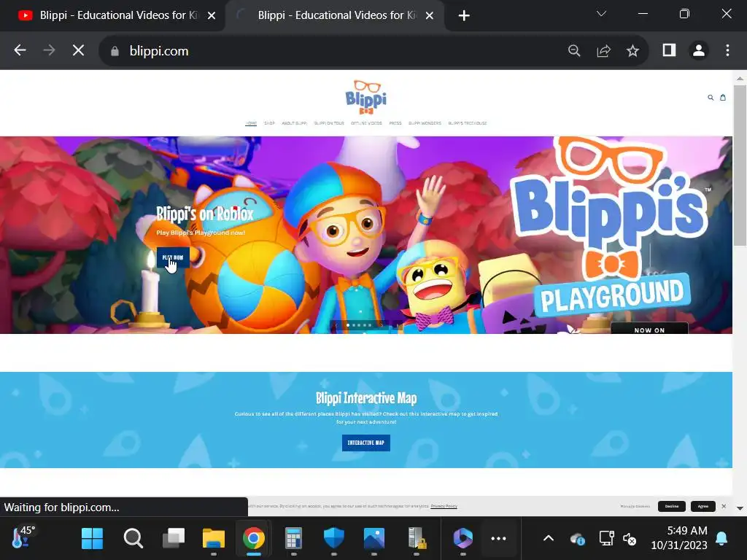This screenshot has height=560, width=747.
Task: Go to the next banner slide arrow
Action: (381, 325)
